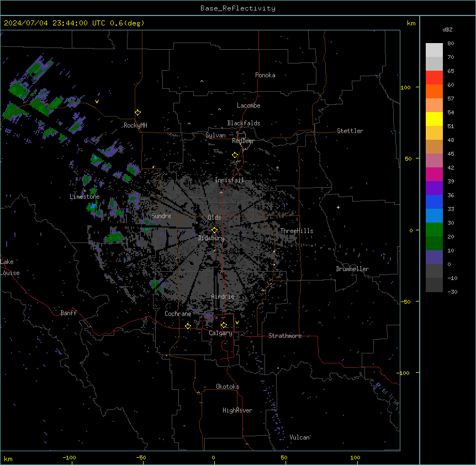The width and height of the screenshot is (476, 465).
Task: Click the Strathmore label
Action: click(285, 336)
